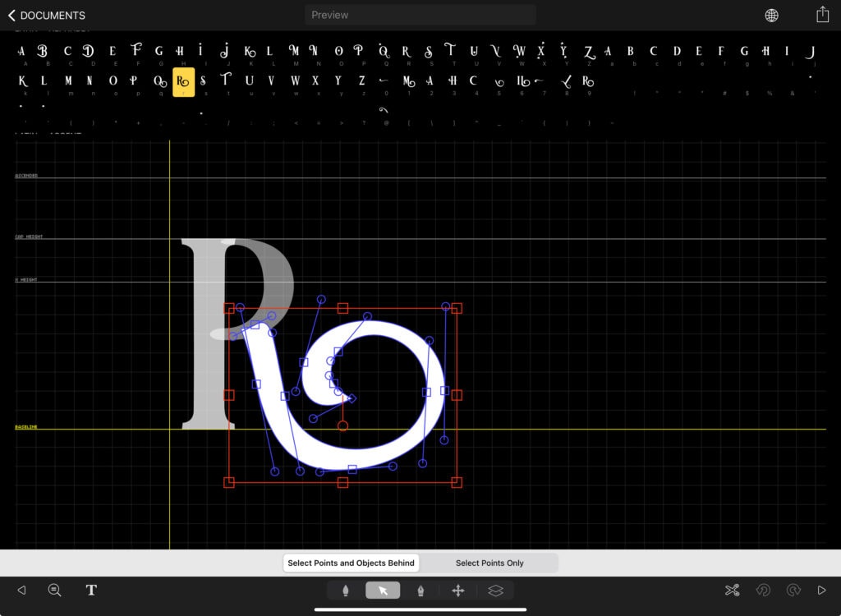Click the scissors cut path icon
The image size is (841, 616).
732,590
